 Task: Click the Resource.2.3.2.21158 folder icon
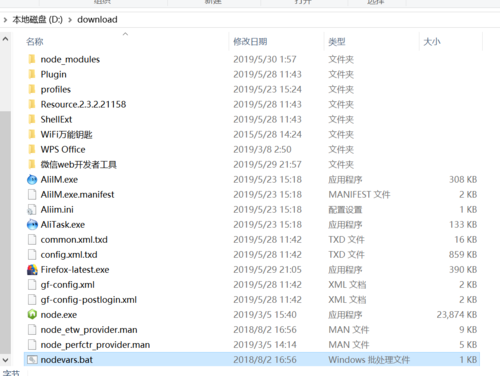pos(32,104)
